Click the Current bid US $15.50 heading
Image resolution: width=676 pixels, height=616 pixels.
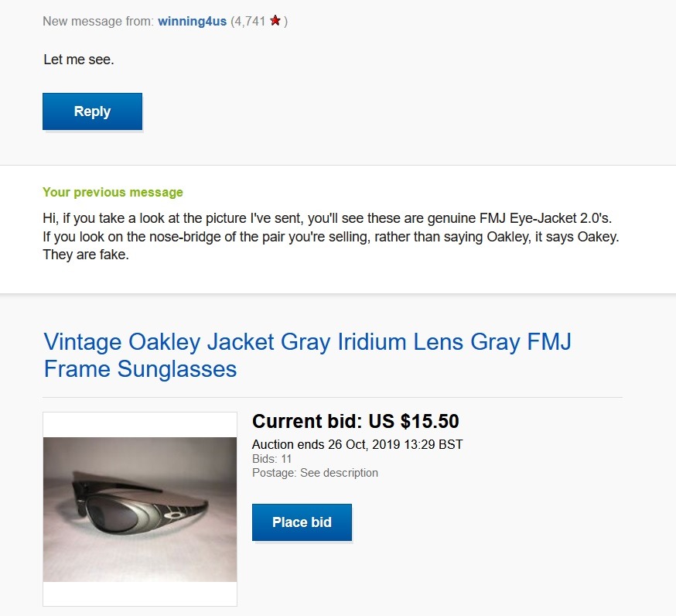(x=356, y=422)
